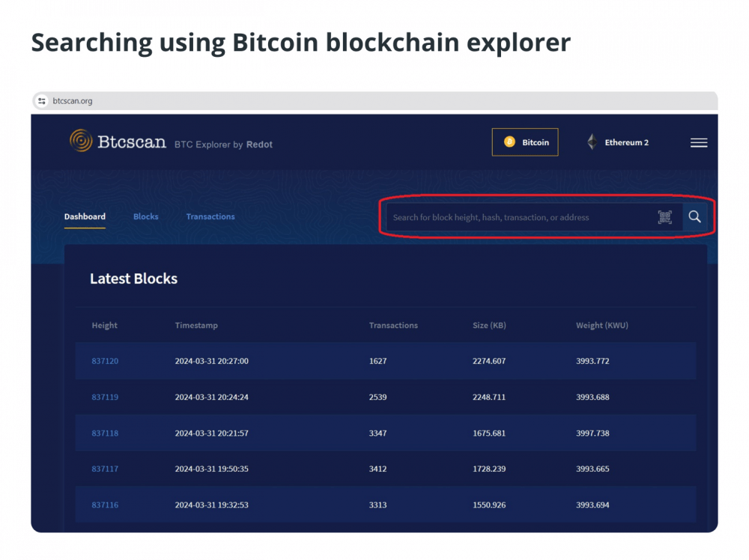The height and width of the screenshot is (560, 749).
Task: Open block 837116 link
Action: [x=105, y=505]
